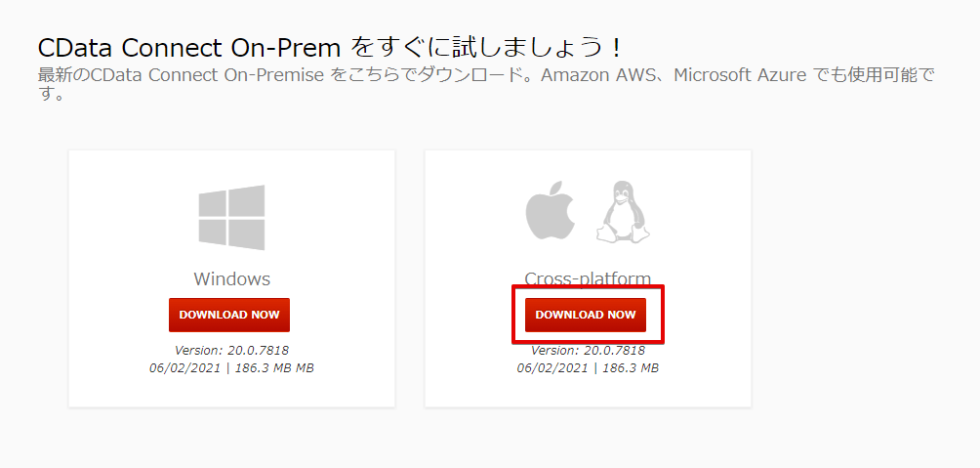The image size is (980, 468).
Task: Select the Windows platform label
Action: [x=231, y=278]
